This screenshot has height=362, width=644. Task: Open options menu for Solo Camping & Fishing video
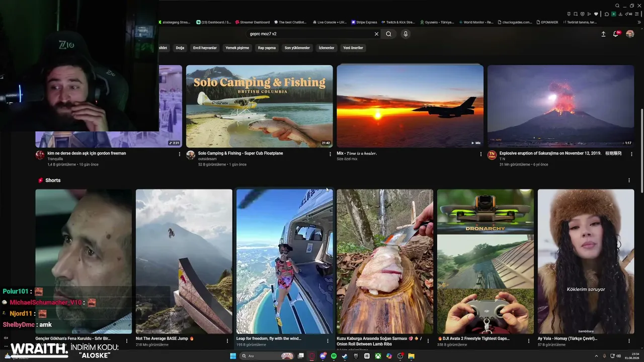tap(330, 154)
